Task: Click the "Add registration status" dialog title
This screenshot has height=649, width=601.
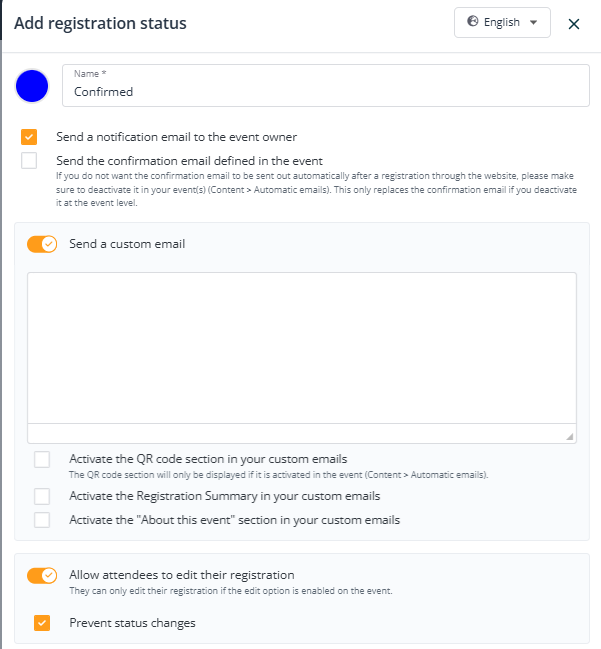Action: 100,23
